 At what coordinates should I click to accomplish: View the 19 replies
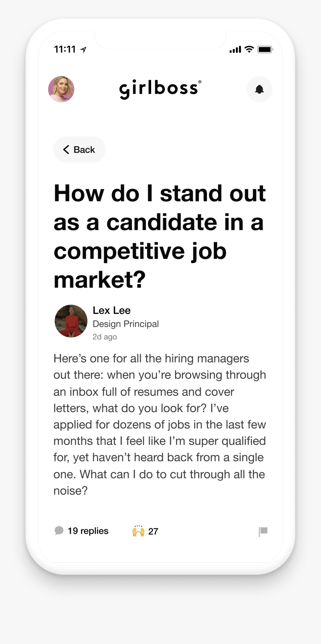(x=88, y=531)
